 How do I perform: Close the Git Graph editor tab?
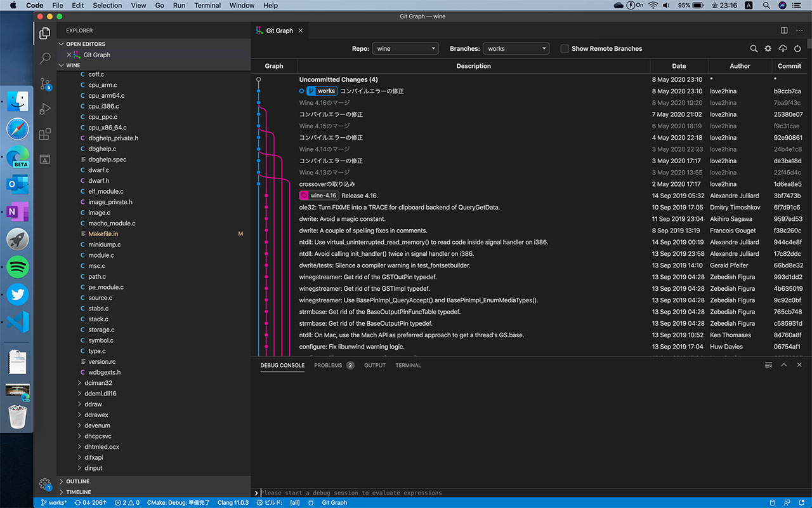tap(301, 30)
